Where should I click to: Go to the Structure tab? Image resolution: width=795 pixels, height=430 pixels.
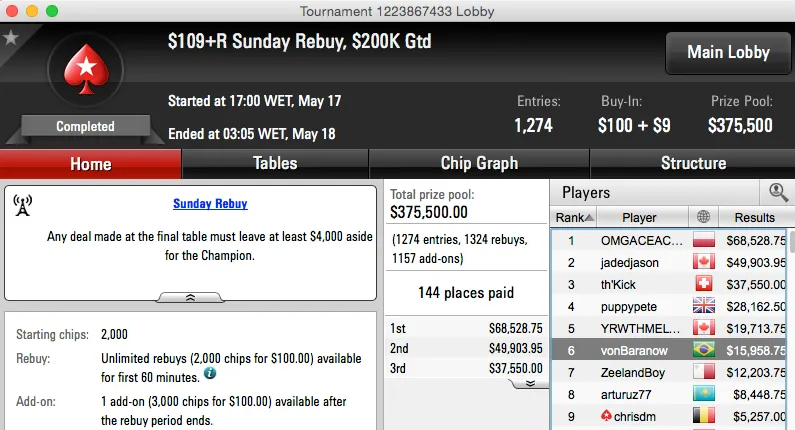pos(693,164)
